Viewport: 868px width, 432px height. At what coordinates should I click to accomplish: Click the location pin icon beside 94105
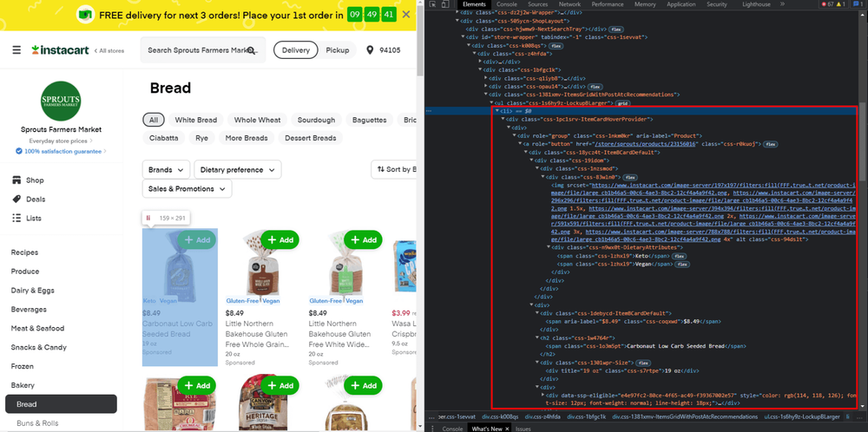pos(370,50)
